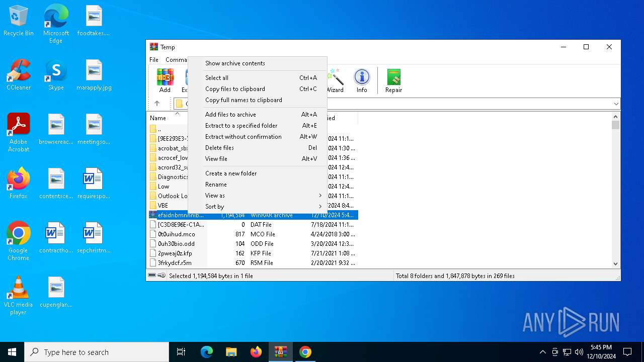644x362 pixels.
Task: Open Microsoft Edge desktop shortcut
Action: [56, 24]
